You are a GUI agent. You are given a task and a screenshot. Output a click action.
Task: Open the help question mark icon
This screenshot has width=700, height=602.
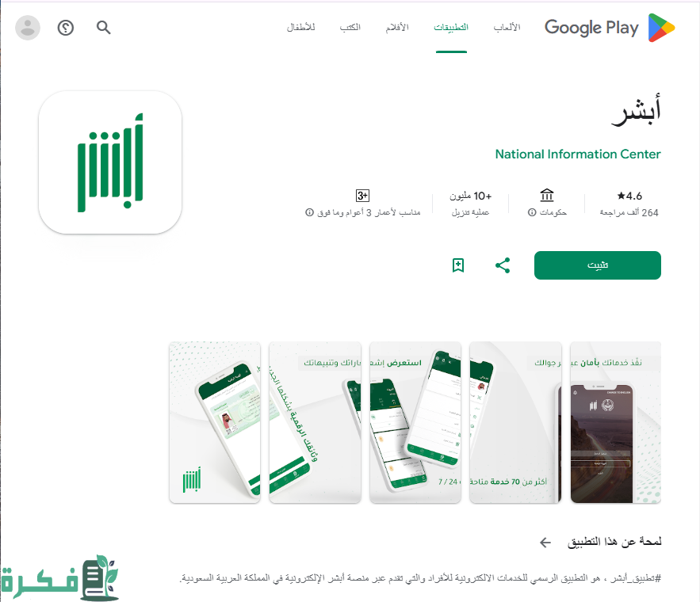[66, 28]
